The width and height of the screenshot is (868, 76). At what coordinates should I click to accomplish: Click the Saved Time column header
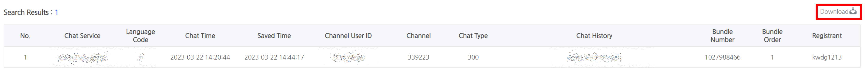274,36
